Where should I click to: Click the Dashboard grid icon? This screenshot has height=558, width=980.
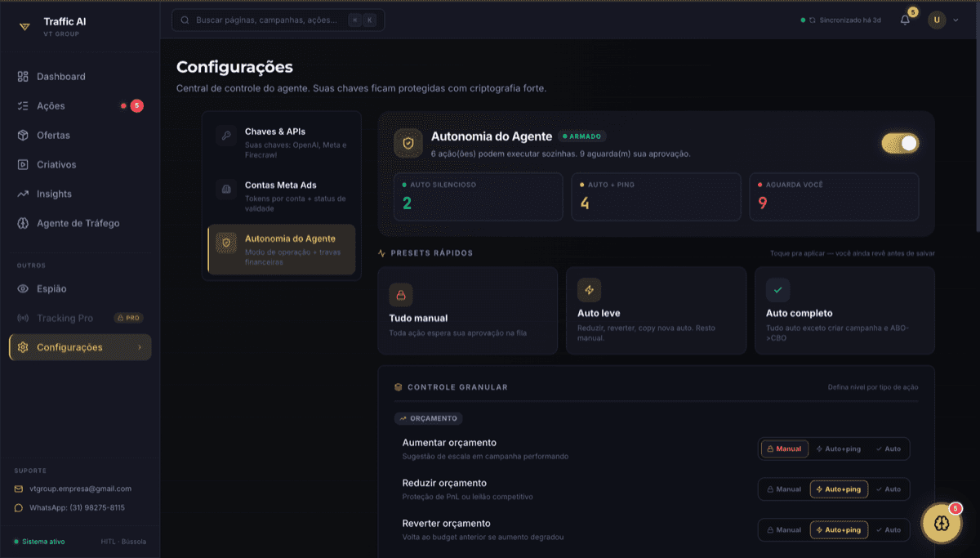click(23, 77)
